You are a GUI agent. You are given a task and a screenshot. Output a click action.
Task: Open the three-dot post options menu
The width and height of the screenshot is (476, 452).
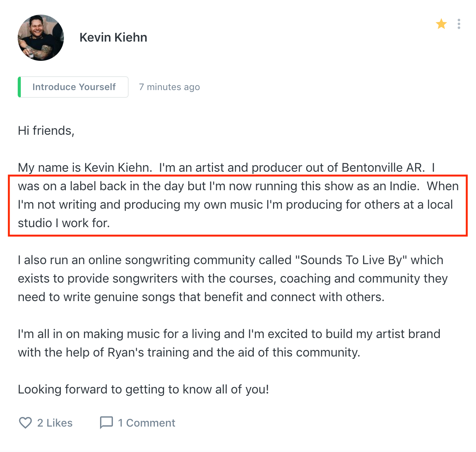(459, 24)
